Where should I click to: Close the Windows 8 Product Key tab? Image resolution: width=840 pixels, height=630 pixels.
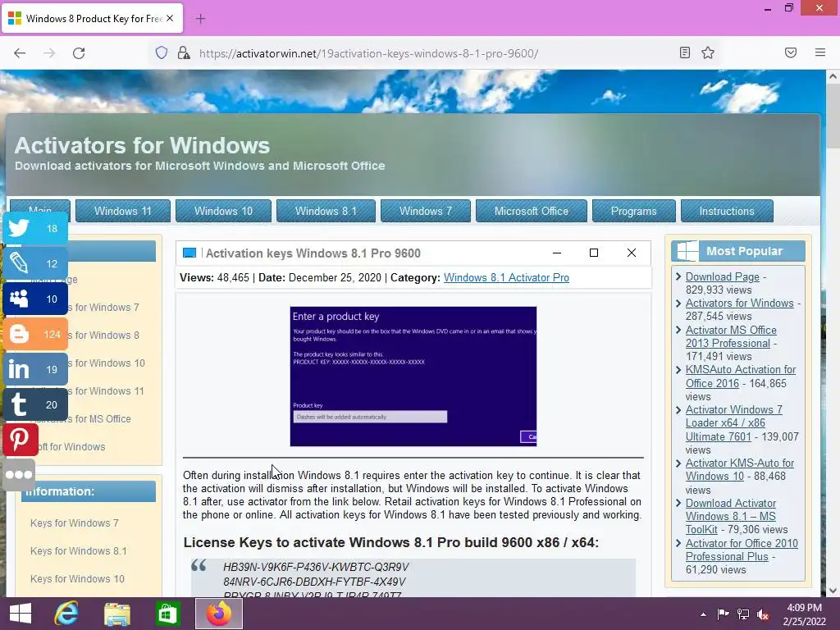170,18
